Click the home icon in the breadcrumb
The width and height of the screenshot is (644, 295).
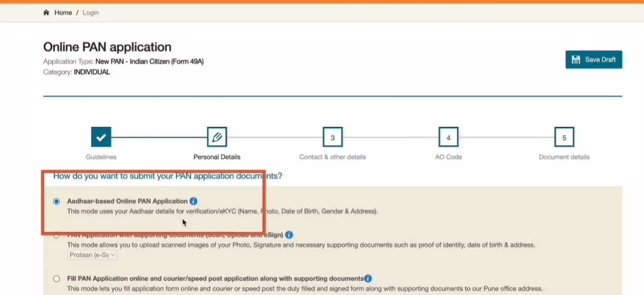pyautogui.click(x=46, y=13)
